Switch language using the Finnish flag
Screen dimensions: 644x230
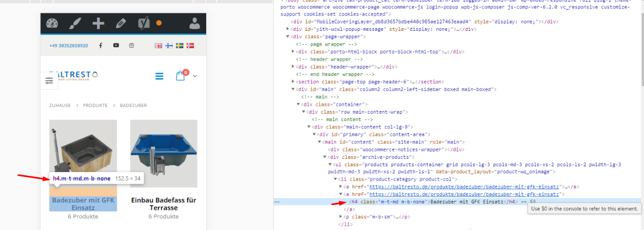coord(169,46)
